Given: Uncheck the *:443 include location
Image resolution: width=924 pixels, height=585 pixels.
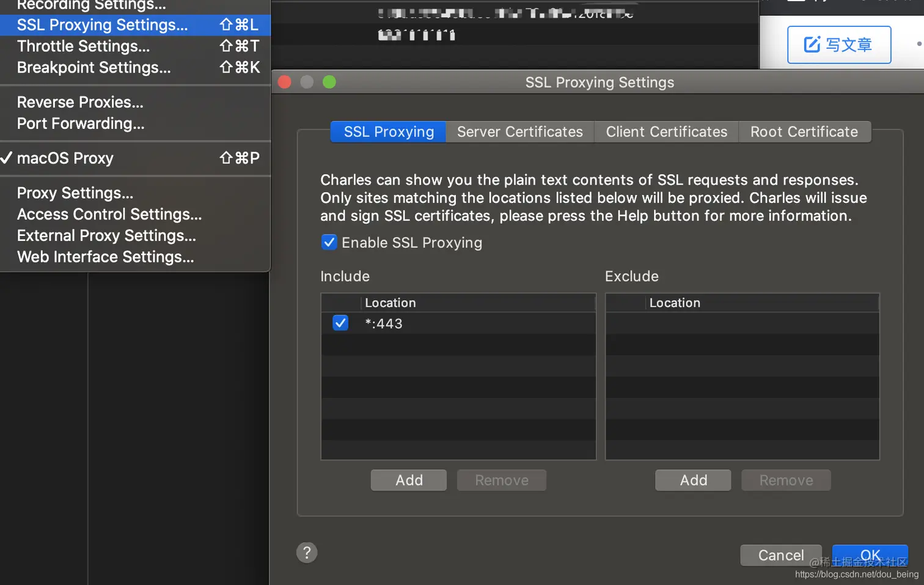Looking at the screenshot, I should (340, 323).
